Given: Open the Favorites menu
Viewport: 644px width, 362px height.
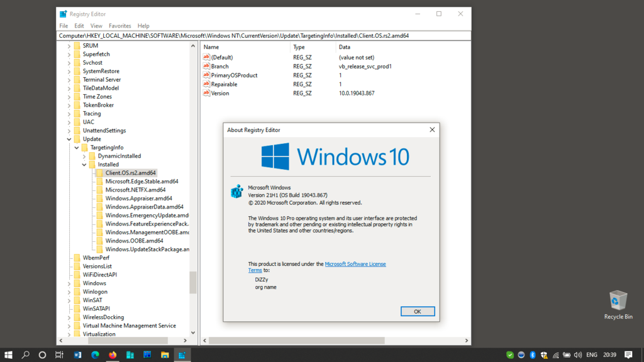Looking at the screenshot, I should coord(120,26).
